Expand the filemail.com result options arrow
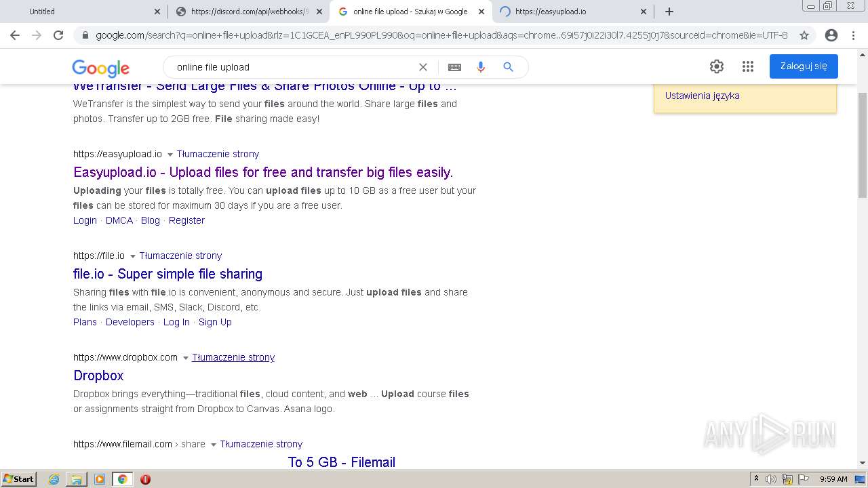The image size is (868, 488). (x=214, y=445)
